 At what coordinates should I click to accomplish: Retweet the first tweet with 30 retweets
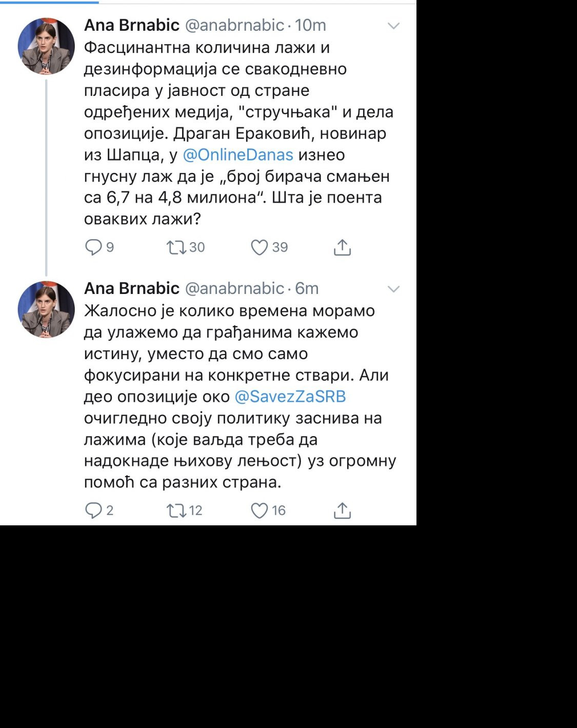pos(176,247)
